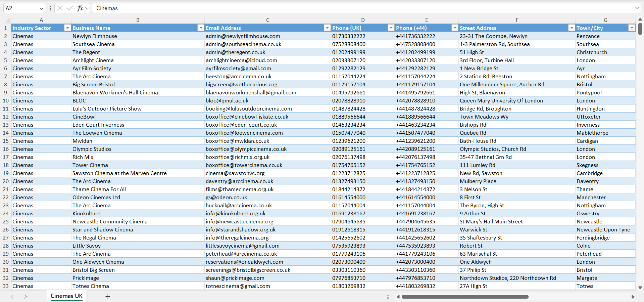644x302 pixels.
Task: Click cell '+441803269832'
Action: 427,286
